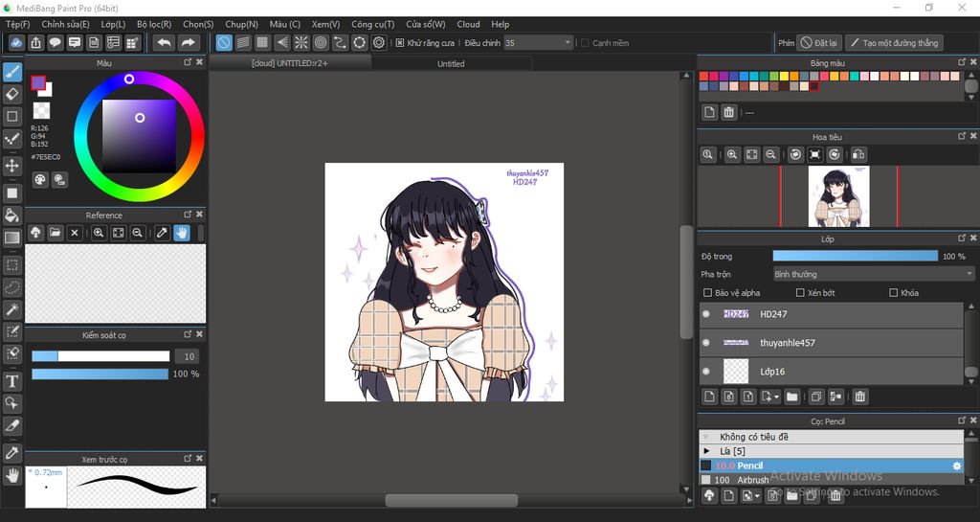
Task: Open the Cloud menu
Action: pos(468,24)
